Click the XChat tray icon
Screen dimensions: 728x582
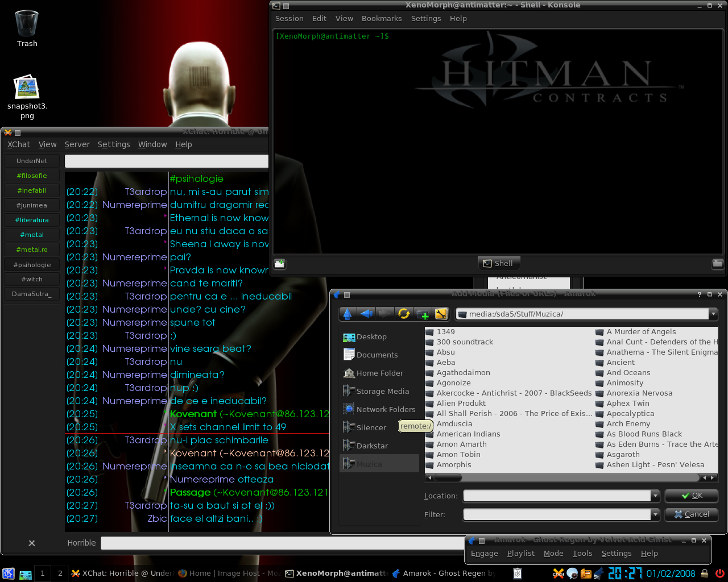tap(559, 573)
